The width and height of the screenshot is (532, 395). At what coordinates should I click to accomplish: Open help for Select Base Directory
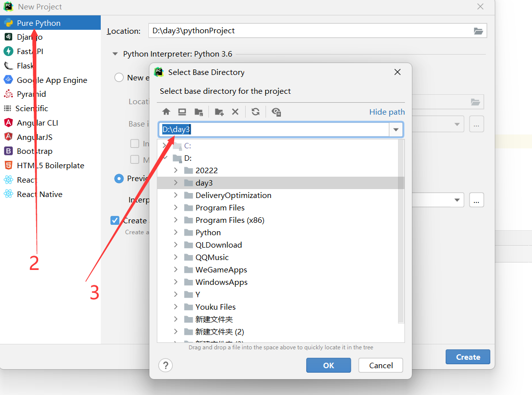tap(166, 366)
